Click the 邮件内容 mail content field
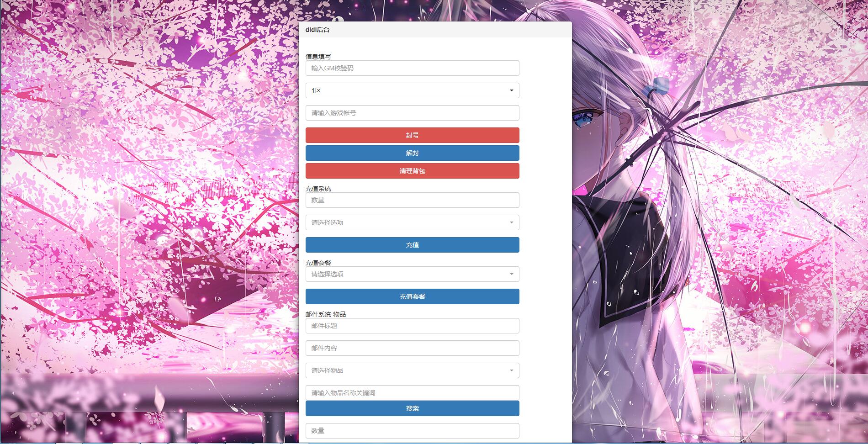The height and width of the screenshot is (444, 868). coord(412,348)
